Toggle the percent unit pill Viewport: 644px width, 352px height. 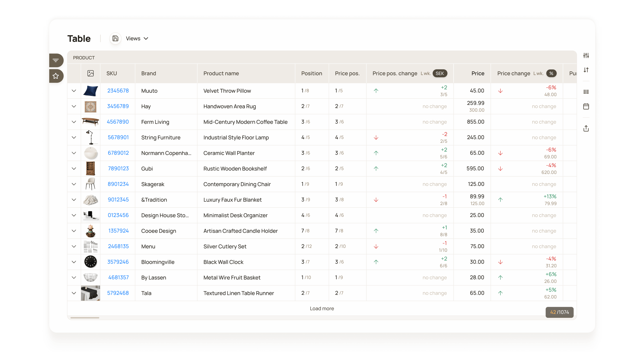(x=551, y=73)
